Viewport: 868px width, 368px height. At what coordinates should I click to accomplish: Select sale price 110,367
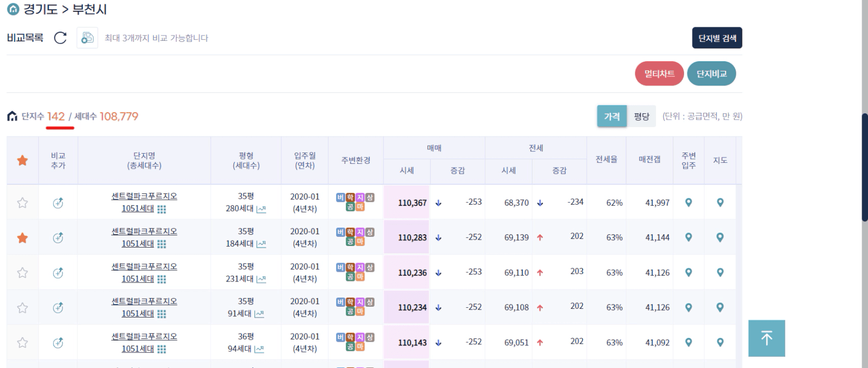tap(412, 203)
